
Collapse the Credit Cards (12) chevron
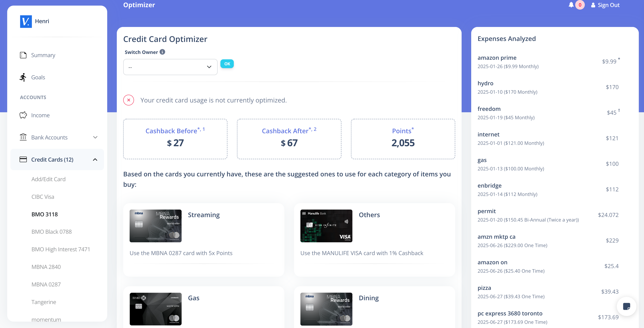click(x=95, y=160)
